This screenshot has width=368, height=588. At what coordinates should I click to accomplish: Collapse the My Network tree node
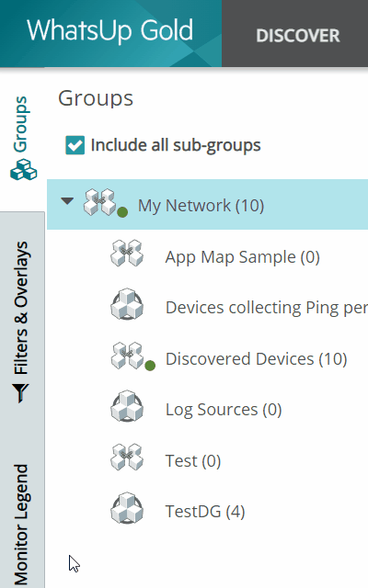67,201
